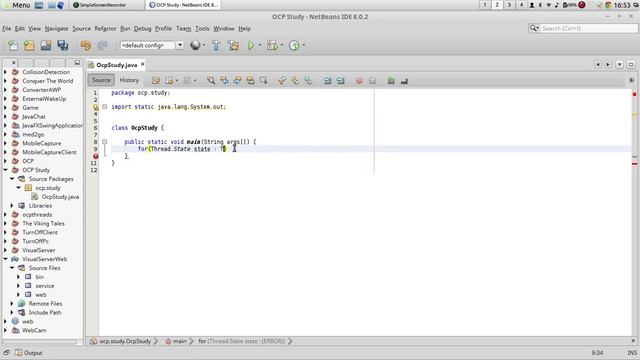
Task: Click the Build Project hammer icon
Action: (216, 45)
